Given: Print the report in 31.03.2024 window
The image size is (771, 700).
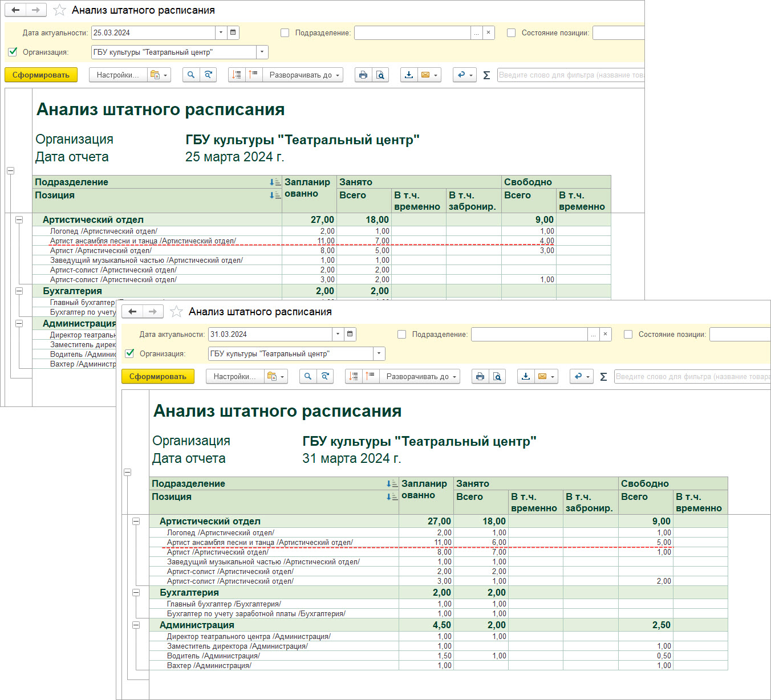Looking at the screenshot, I should [x=480, y=376].
